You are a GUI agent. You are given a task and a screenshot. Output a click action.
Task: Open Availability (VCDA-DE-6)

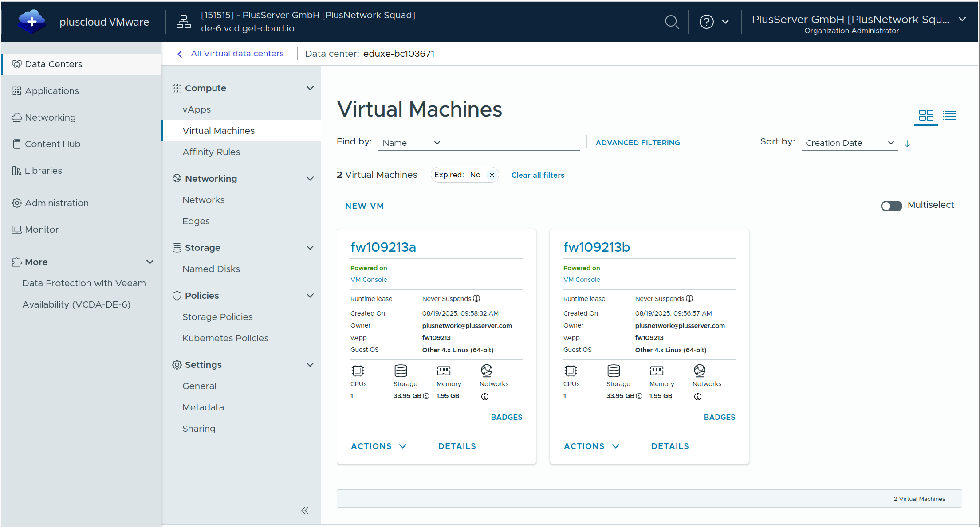tap(76, 304)
